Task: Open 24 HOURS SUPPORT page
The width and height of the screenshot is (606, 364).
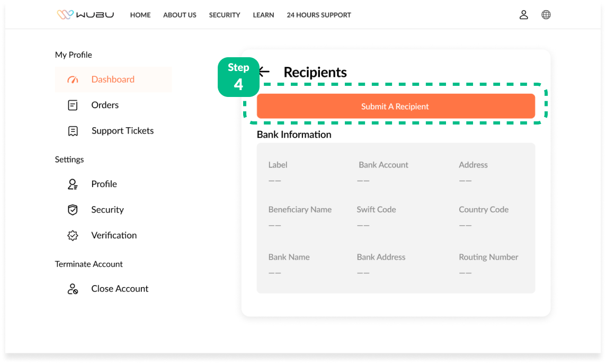Action: coord(319,15)
